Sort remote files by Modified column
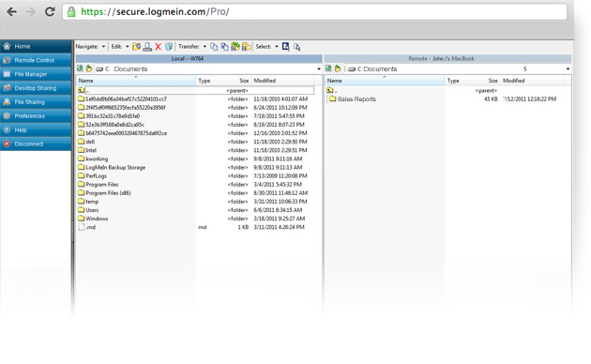Image resolution: width=591 pixels, height=364 pixels. [x=533, y=81]
